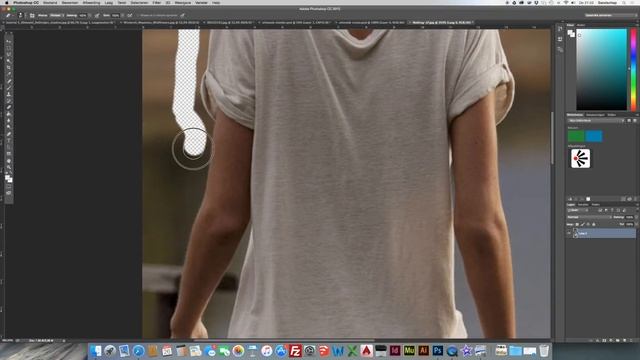Switch to the Stijlen tab
The width and height of the screenshot is (640, 360).
point(611,115)
